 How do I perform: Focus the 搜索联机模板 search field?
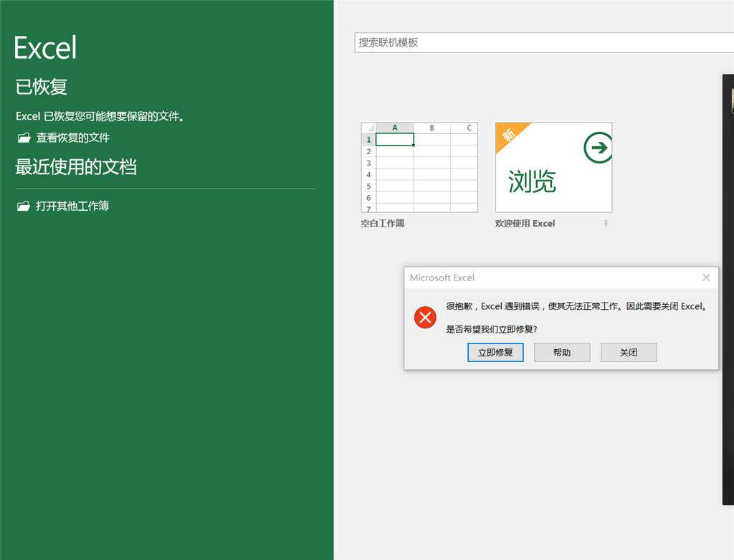pos(544,42)
